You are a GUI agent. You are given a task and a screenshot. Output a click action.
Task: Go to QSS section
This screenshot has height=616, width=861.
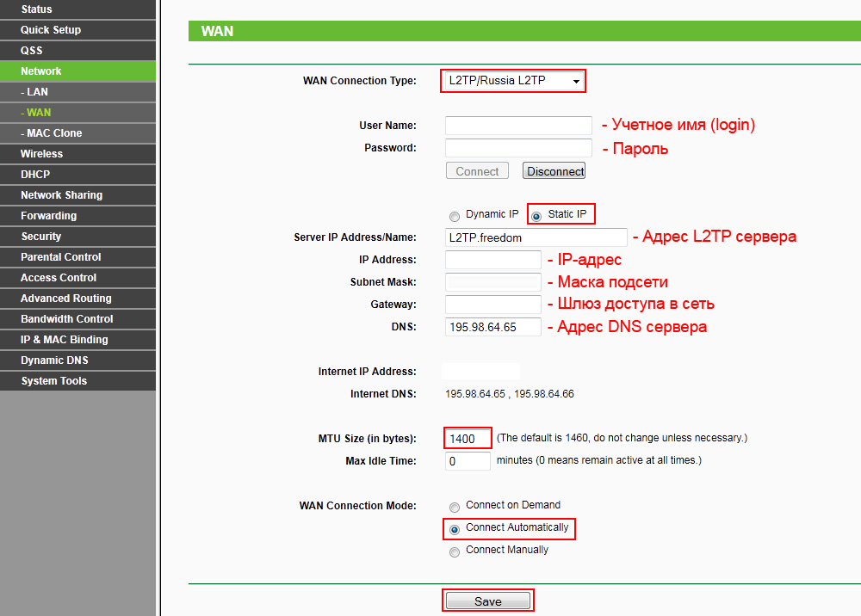pyautogui.click(x=78, y=51)
